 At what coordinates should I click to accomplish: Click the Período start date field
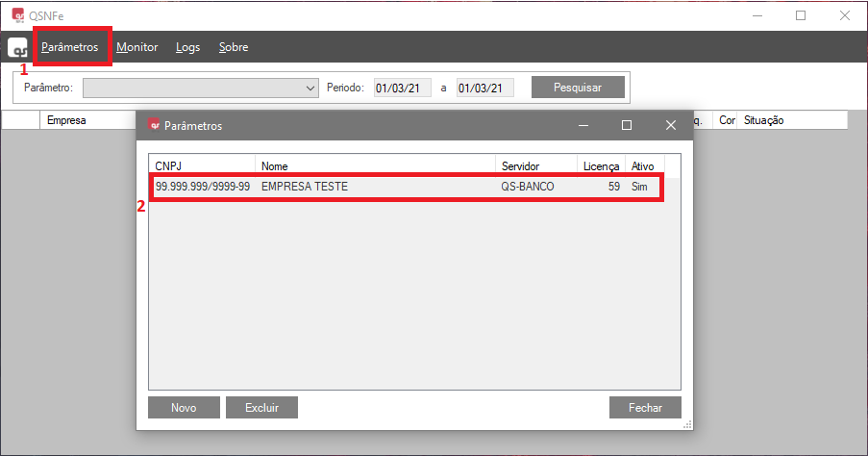tap(402, 88)
